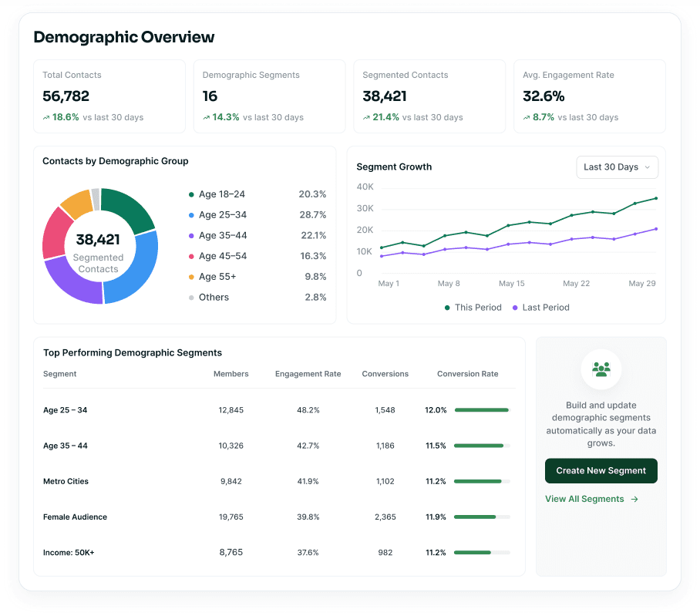
Task: Click the trend arrow icon beside 14.3%
Action: (x=207, y=118)
